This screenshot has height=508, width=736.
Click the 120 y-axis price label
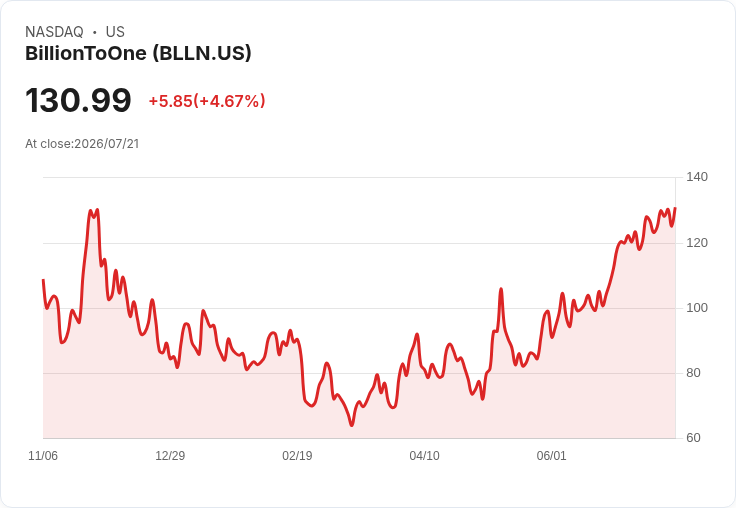(x=697, y=243)
